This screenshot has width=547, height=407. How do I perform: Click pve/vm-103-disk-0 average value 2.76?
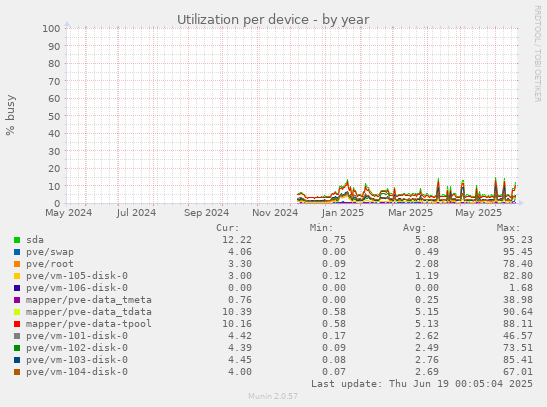click(x=427, y=360)
